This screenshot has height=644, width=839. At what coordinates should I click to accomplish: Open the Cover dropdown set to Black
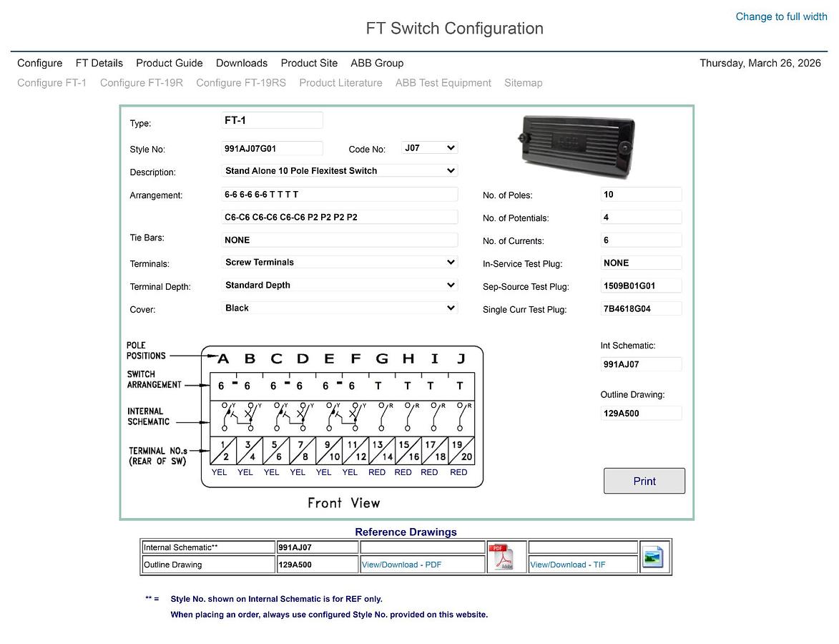pyautogui.click(x=339, y=308)
